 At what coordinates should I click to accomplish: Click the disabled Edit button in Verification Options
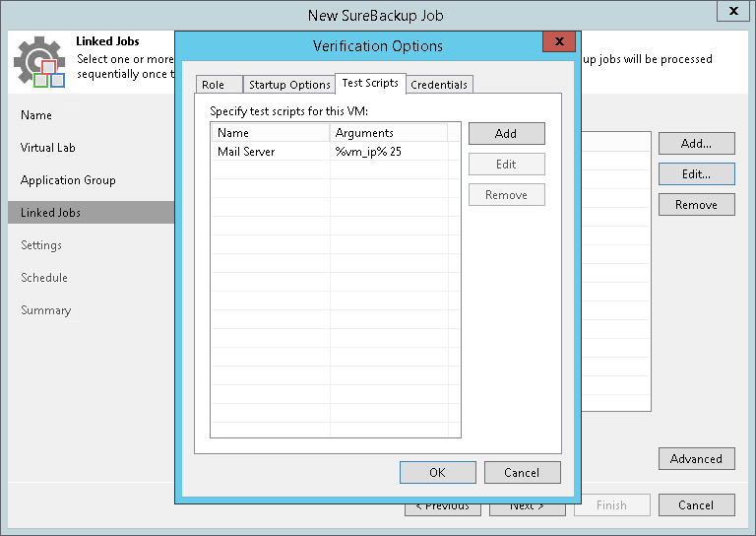[x=506, y=165]
